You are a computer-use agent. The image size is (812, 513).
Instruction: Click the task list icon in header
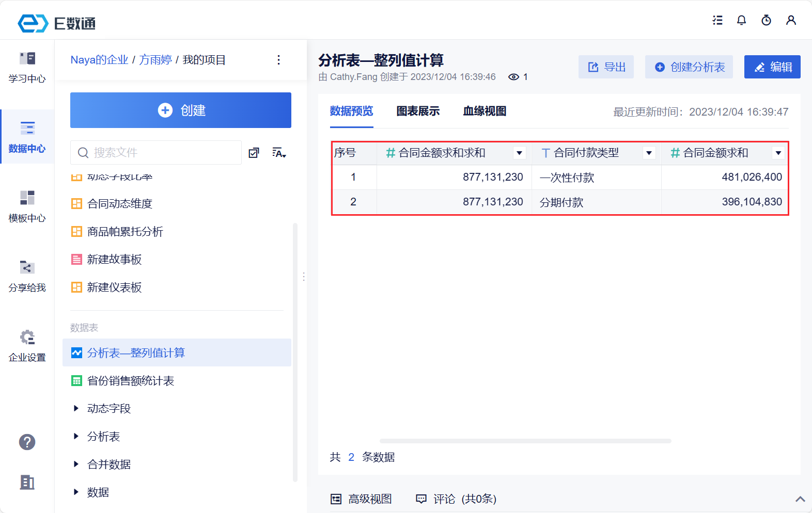tap(717, 20)
